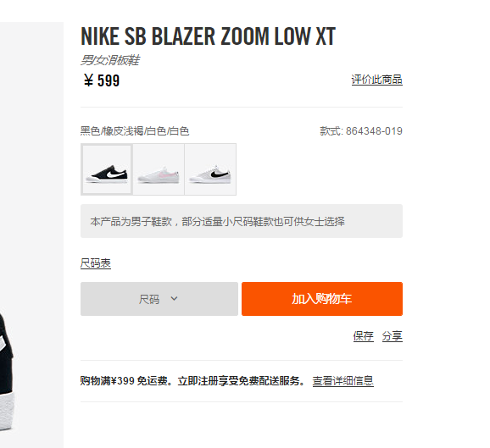This screenshot has width=490, height=448.
Task: Pick the grey shoe with black swoosh
Action: tap(210, 169)
